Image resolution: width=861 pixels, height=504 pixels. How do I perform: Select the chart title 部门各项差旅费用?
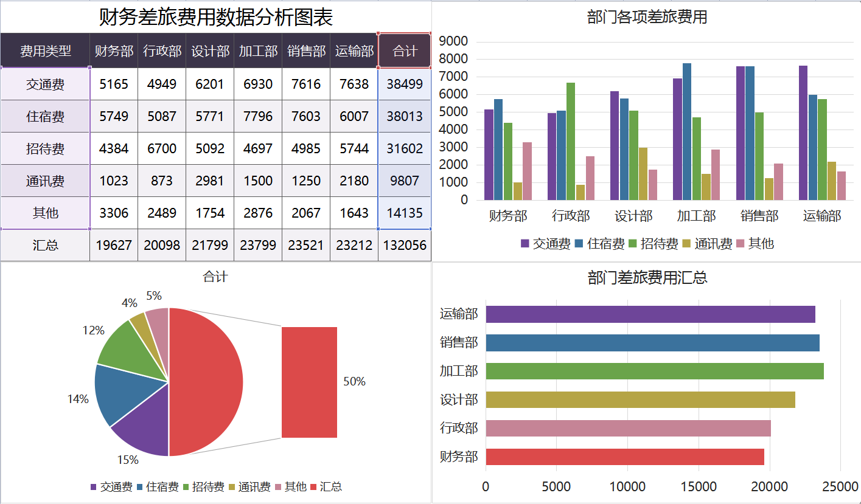pyautogui.click(x=647, y=17)
